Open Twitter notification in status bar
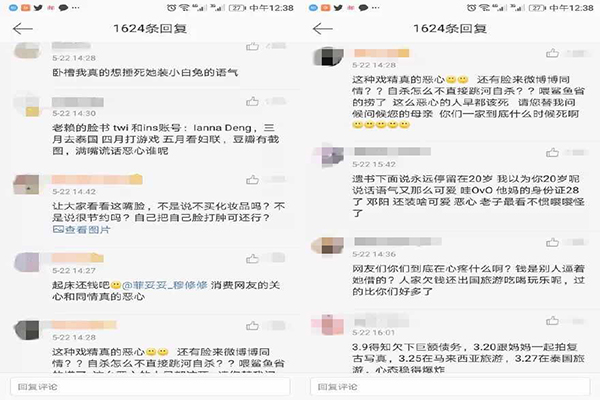The width and height of the screenshot is (600, 400). pyautogui.click(x=38, y=8)
